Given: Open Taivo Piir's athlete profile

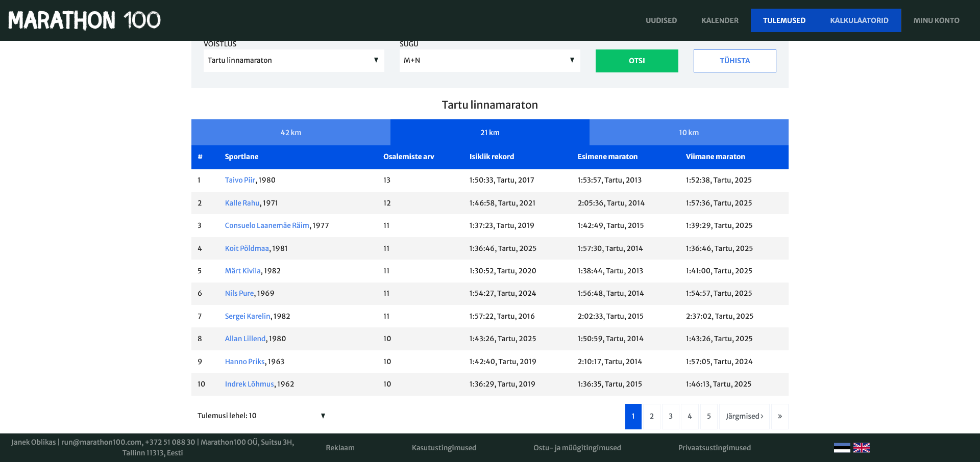Looking at the screenshot, I should point(240,180).
